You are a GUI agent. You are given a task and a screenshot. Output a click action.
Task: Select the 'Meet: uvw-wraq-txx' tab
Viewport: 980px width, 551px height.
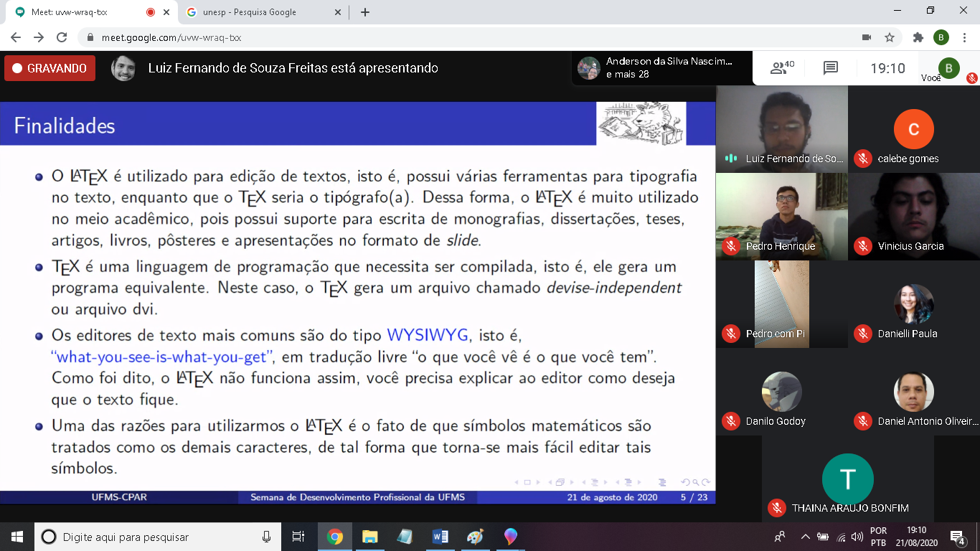79,12
